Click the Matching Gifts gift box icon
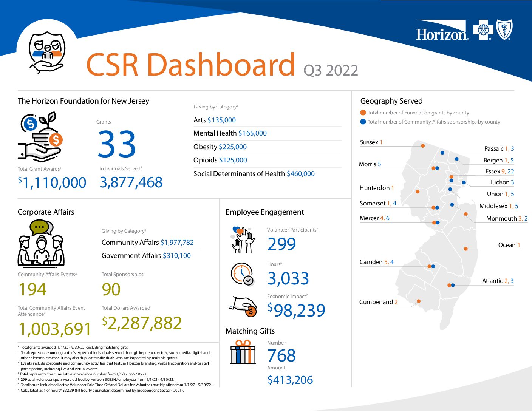The image size is (532, 411). [x=243, y=352]
